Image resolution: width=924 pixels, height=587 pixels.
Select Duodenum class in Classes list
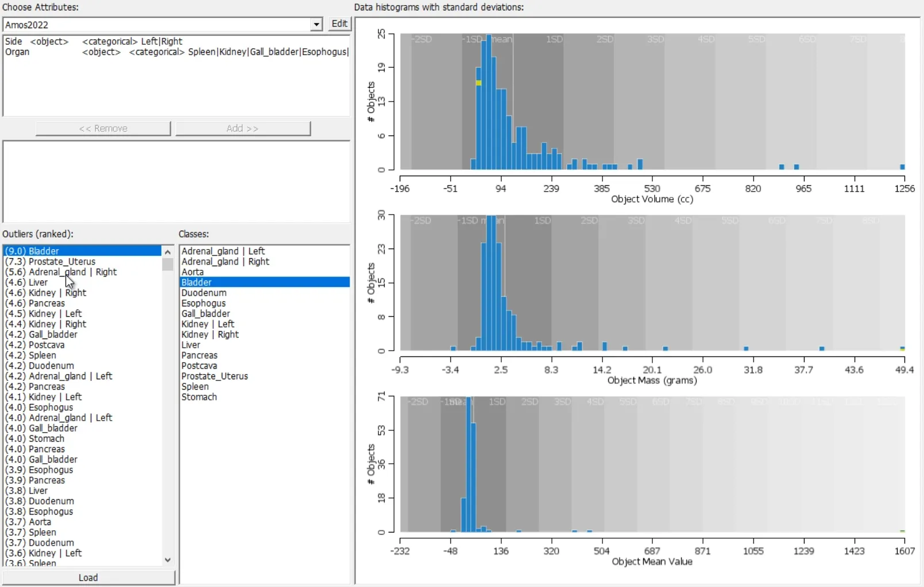204,293
